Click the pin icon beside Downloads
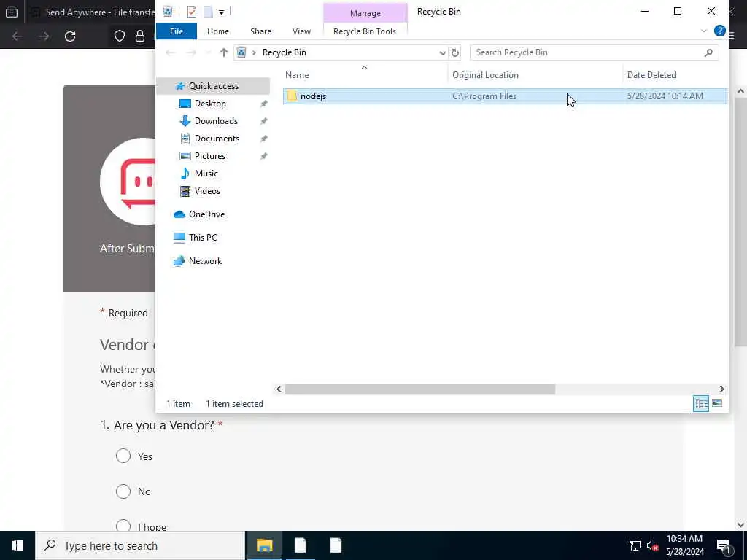747x560 pixels. (x=263, y=122)
